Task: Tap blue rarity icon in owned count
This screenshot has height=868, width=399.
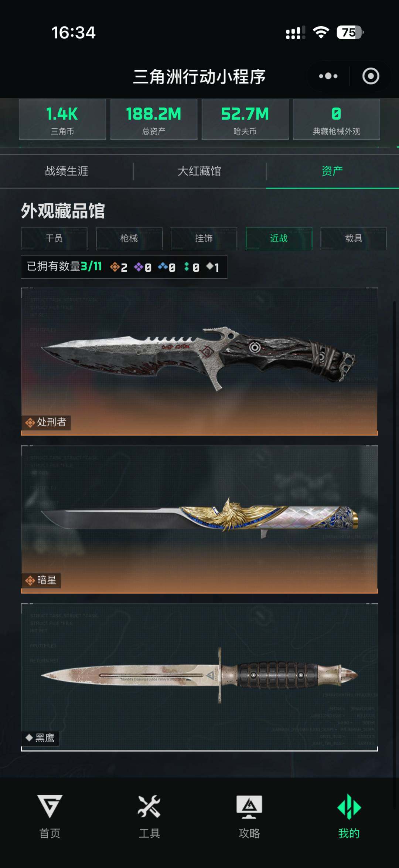Action: coord(163,266)
